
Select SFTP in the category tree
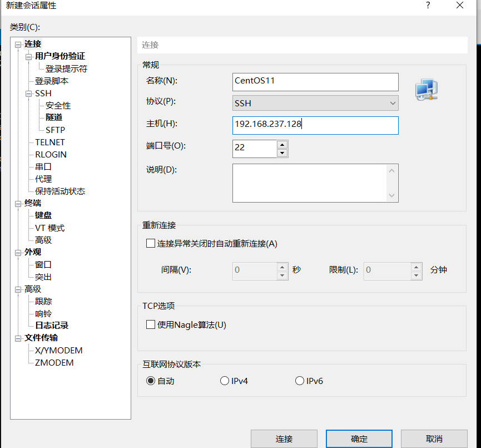pos(55,130)
